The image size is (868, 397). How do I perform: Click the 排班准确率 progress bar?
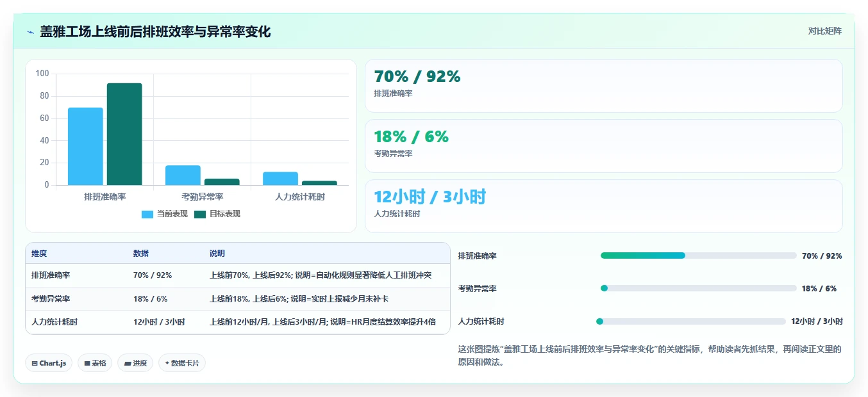pos(699,255)
